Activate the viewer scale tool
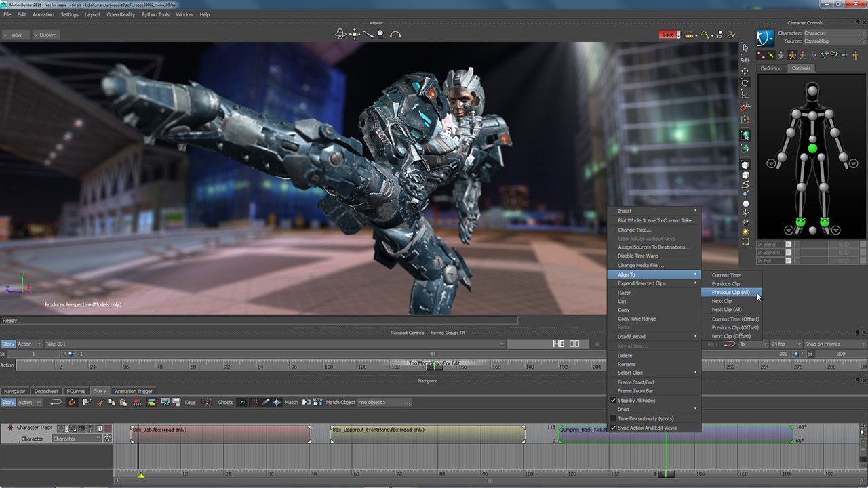The height and width of the screenshot is (488, 868). 745,95
